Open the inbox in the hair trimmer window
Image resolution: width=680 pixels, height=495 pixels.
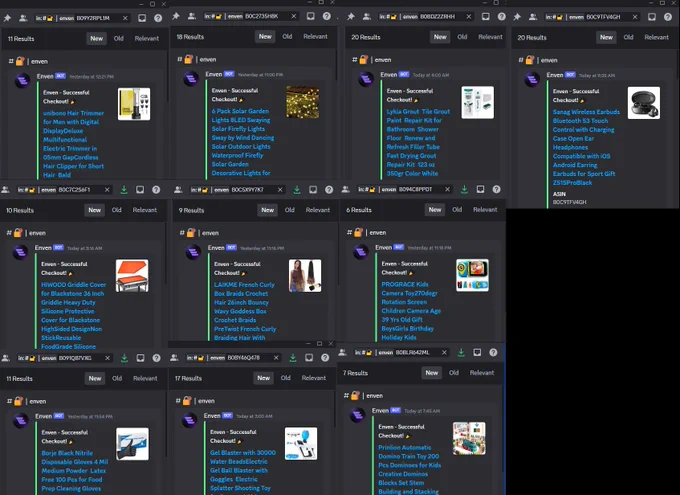click(142, 18)
